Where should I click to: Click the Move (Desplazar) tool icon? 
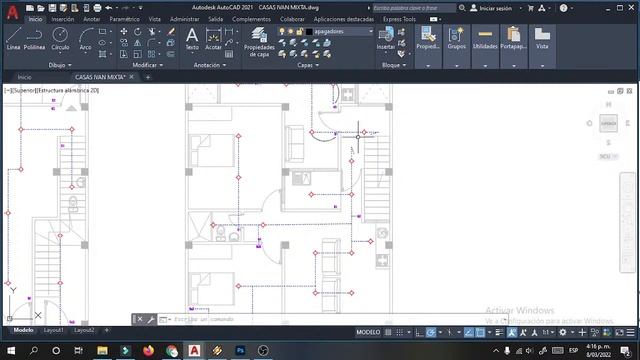click(x=124, y=31)
